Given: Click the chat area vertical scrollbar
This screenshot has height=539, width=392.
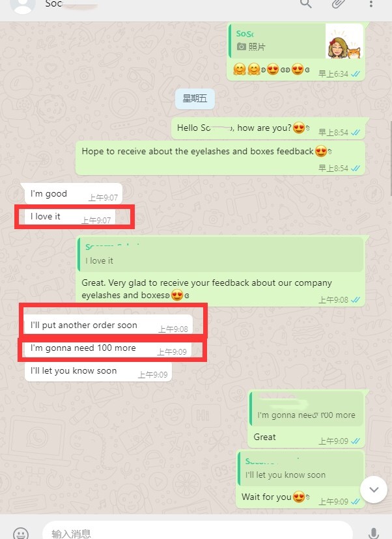Looking at the screenshot, I should pyautogui.click(x=390, y=158).
